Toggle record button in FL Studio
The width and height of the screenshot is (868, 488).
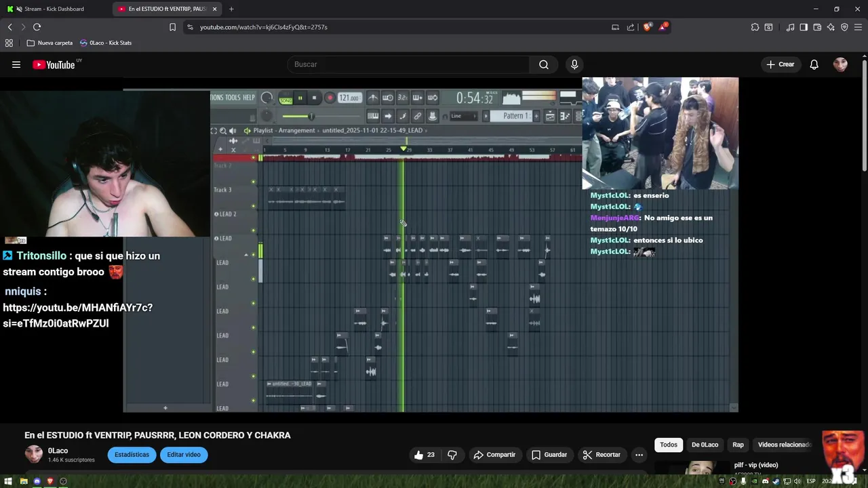pos(330,98)
